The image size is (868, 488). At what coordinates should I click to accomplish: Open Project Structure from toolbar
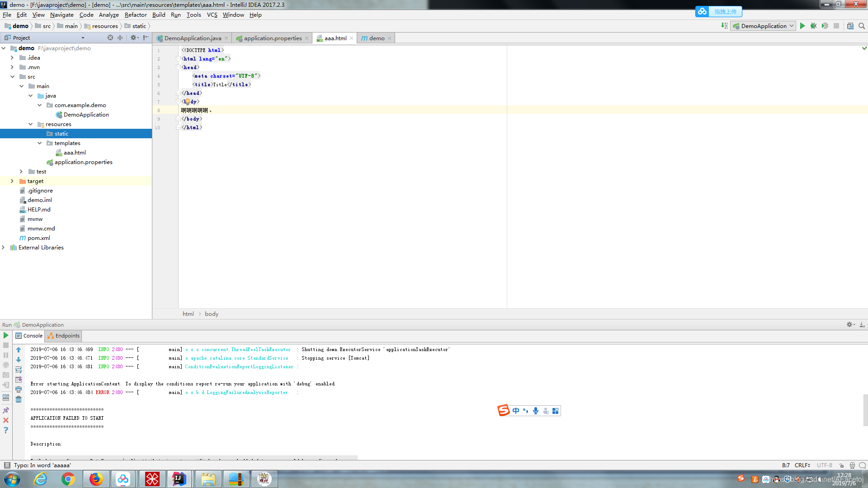point(850,26)
